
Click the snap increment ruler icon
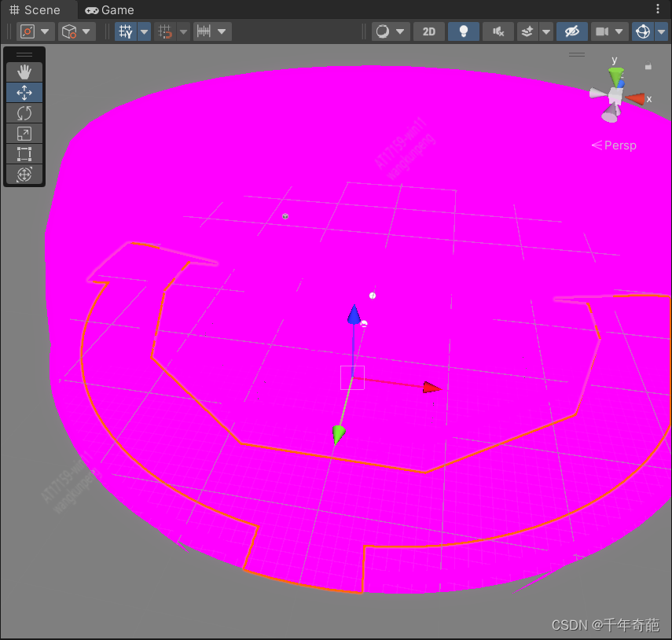204,31
